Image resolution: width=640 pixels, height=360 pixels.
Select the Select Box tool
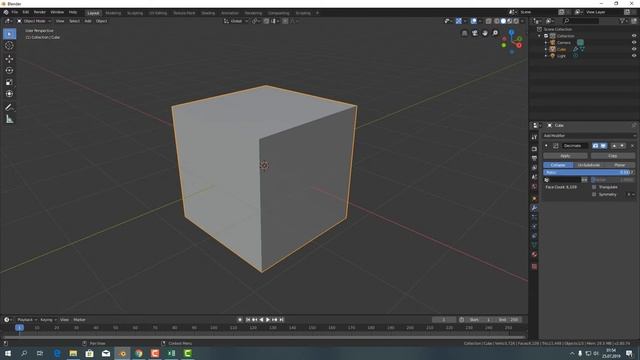click(x=9, y=34)
